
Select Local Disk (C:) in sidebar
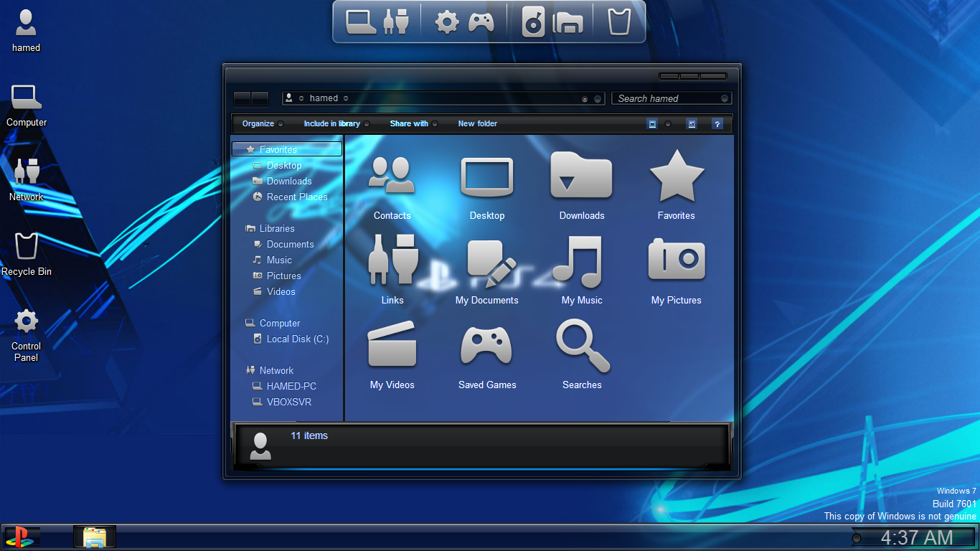tap(297, 339)
